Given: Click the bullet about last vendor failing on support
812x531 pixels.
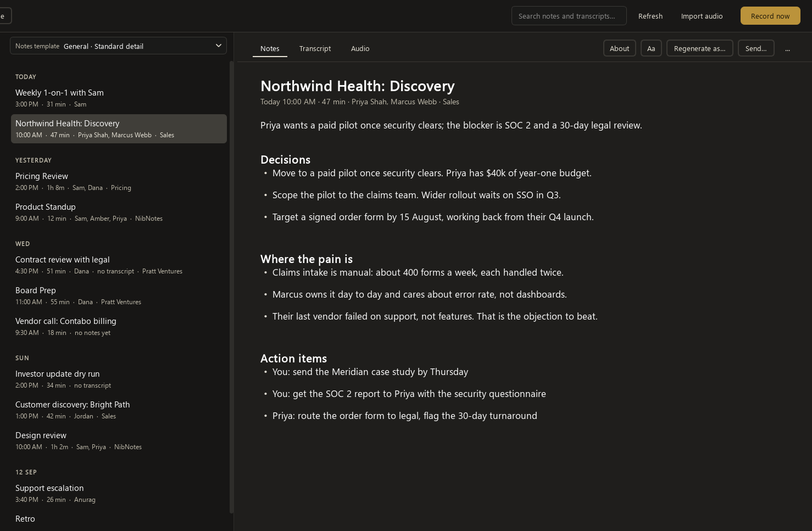Looking at the screenshot, I should (435, 316).
